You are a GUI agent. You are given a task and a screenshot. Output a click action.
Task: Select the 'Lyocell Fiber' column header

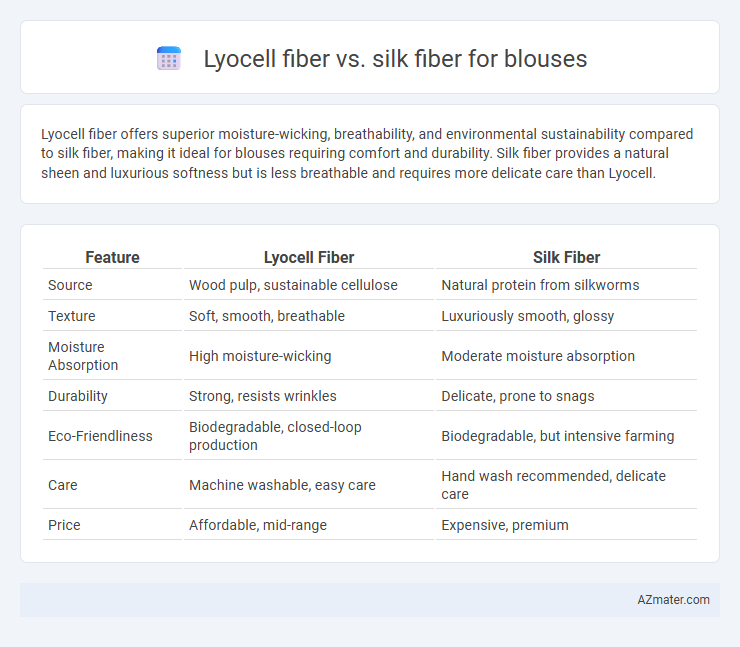pyautogui.click(x=309, y=257)
